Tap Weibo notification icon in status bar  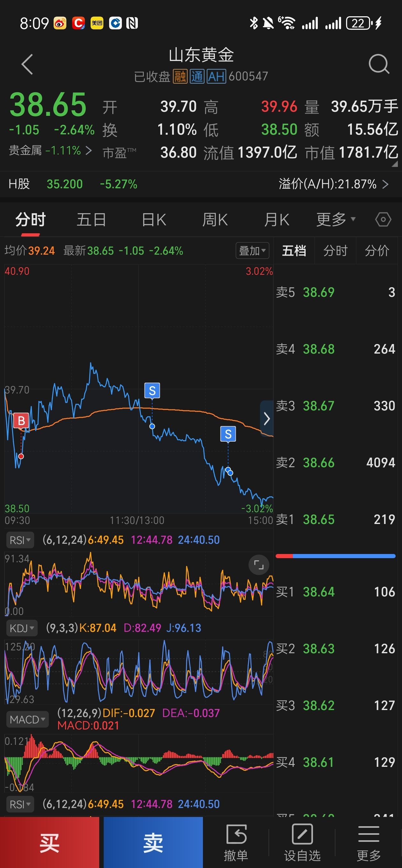(x=60, y=23)
